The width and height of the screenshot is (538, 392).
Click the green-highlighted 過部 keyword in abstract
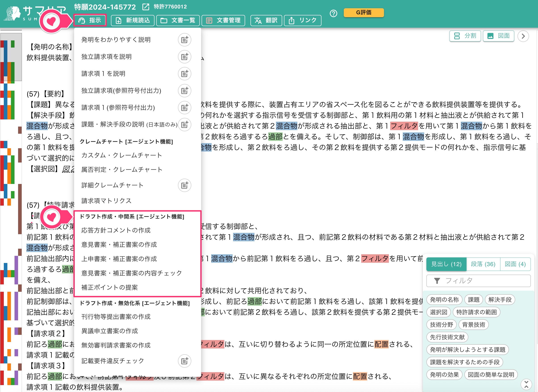(x=275, y=136)
